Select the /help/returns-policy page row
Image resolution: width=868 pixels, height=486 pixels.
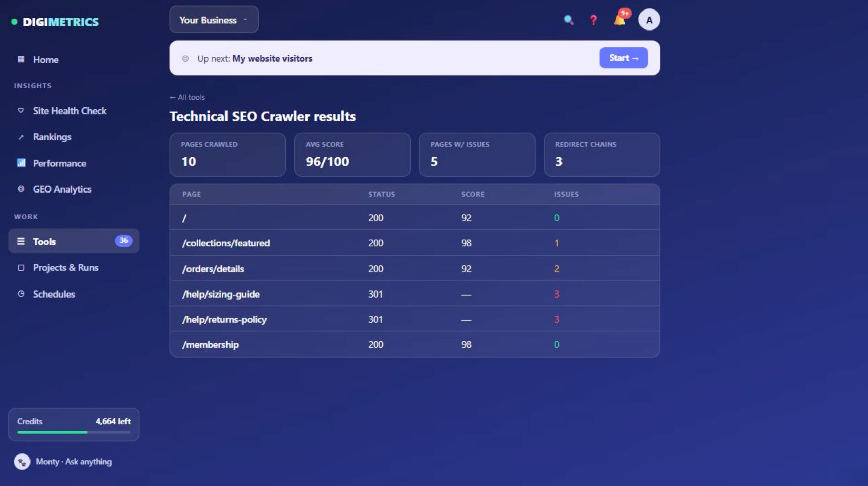coord(415,319)
